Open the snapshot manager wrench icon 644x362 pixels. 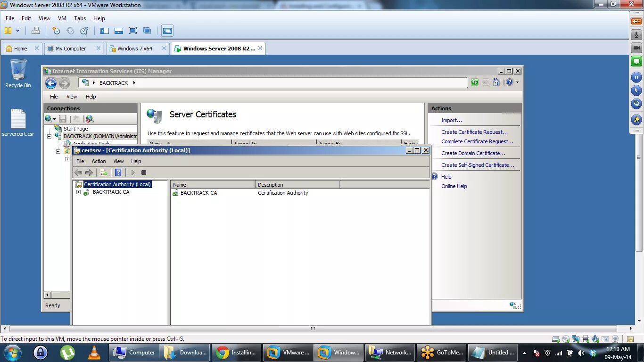tap(84, 31)
